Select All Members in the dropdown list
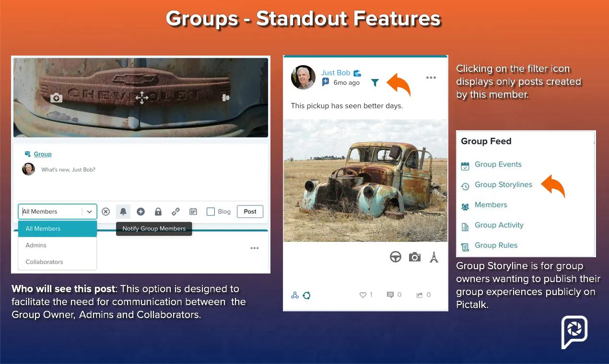The width and height of the screenshot is (609, 364). click(x=58, y=228)
